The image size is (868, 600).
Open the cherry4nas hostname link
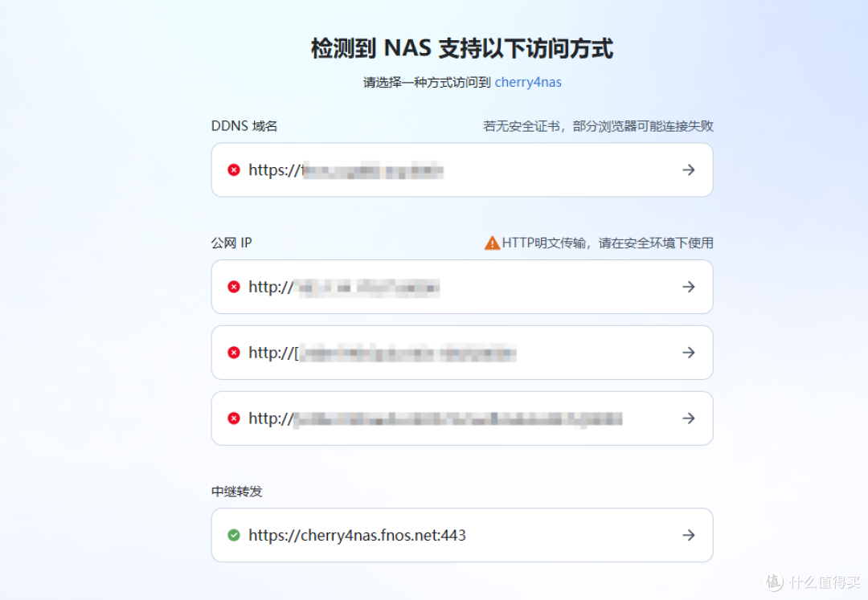[x=528, y=82]
